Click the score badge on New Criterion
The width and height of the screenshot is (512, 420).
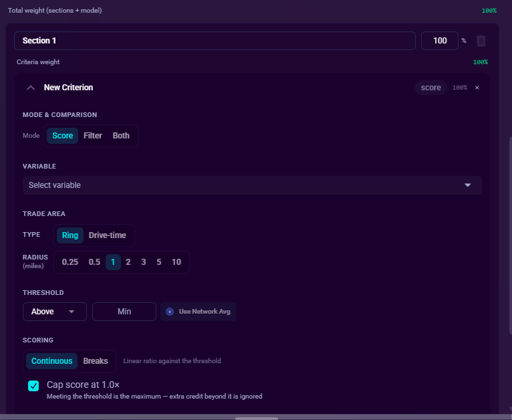click(430, 88)
